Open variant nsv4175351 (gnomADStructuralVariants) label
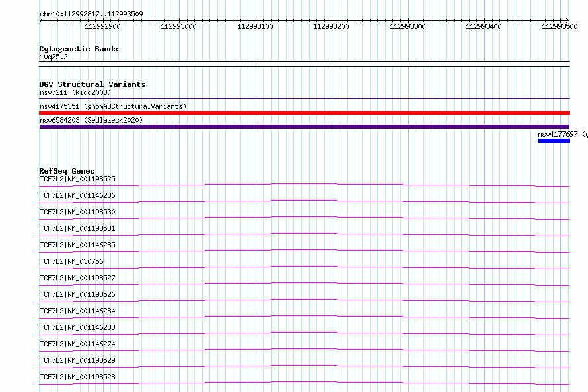 pyautogui.click(x=113, y=106)
